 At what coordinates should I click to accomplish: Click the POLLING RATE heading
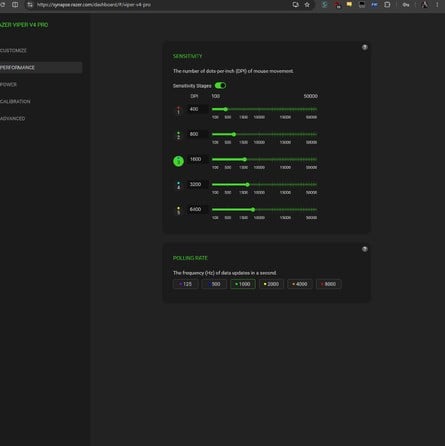click(190, 258)
